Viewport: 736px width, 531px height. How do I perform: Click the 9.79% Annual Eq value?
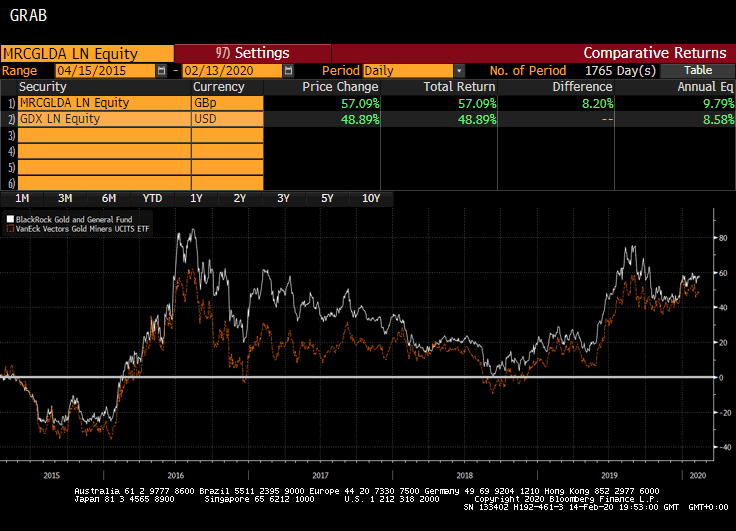click(719, 103)
